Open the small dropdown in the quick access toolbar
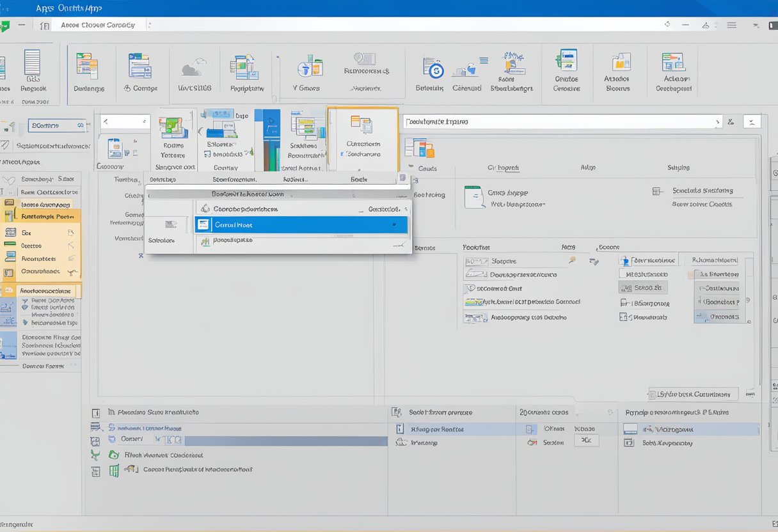This screenshot has height=532, width=778. 149,24
